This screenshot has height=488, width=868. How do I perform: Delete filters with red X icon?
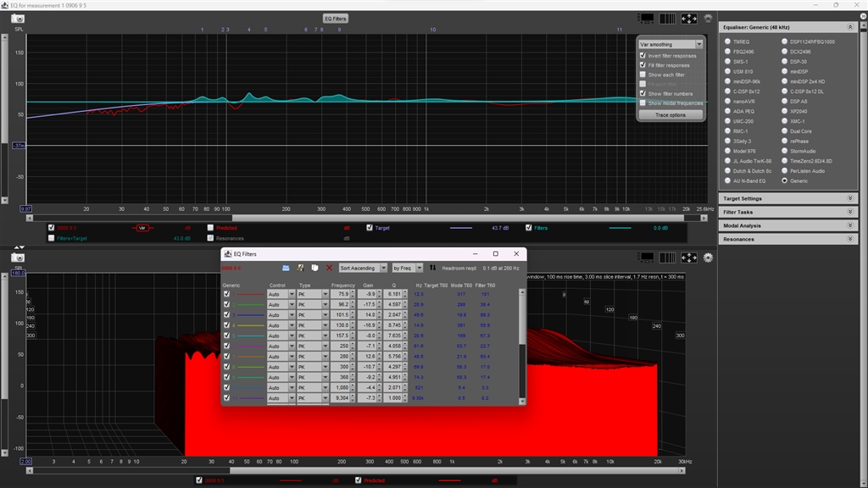329,268
